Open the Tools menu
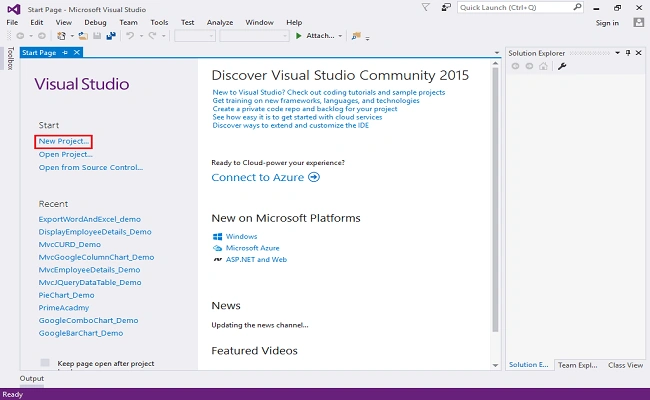 (x=159, y=22)
